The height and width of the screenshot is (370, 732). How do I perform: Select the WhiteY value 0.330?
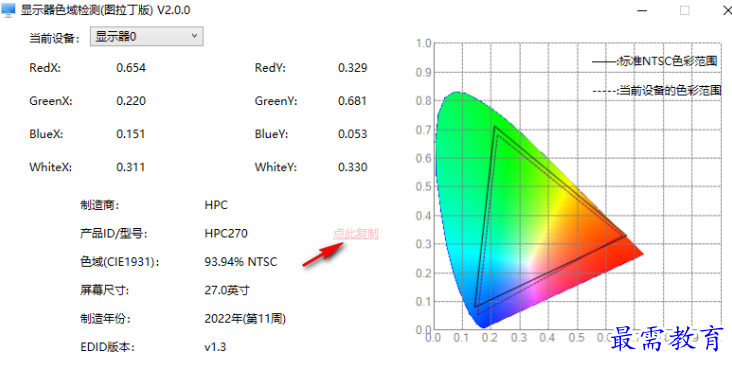coord(352,168)
